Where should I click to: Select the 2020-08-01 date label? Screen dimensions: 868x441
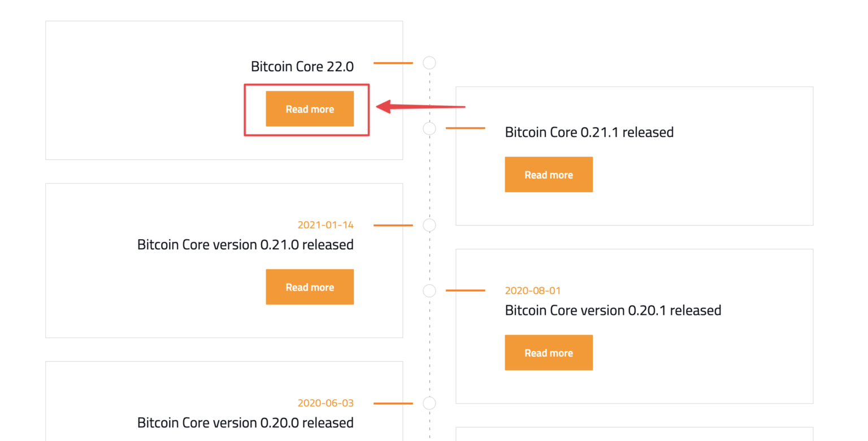(x=533, y=290)
